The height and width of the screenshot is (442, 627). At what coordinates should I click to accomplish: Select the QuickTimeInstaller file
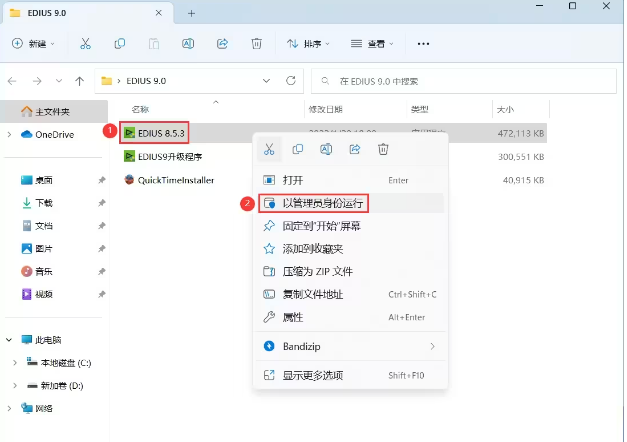pyautogui.click(x=169, y=180)
